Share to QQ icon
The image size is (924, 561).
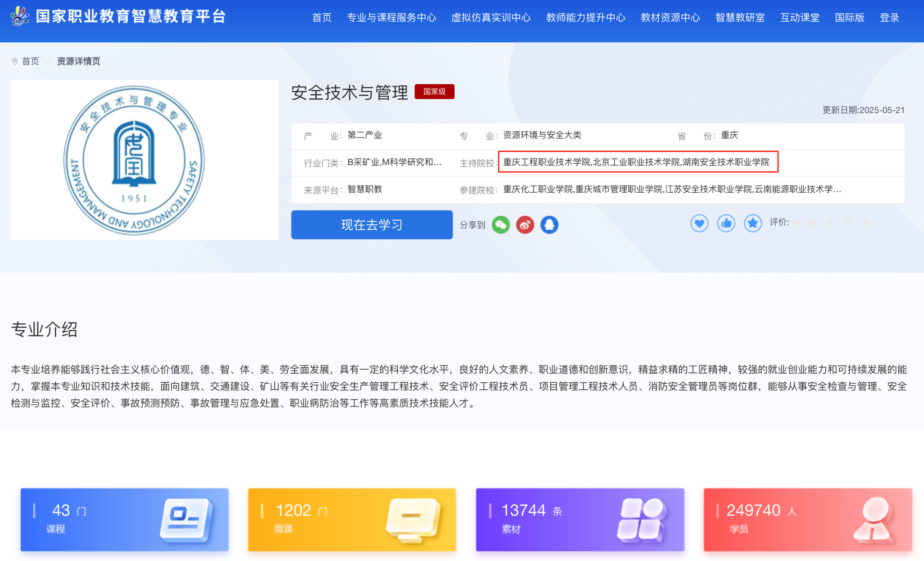pos(549,224)
